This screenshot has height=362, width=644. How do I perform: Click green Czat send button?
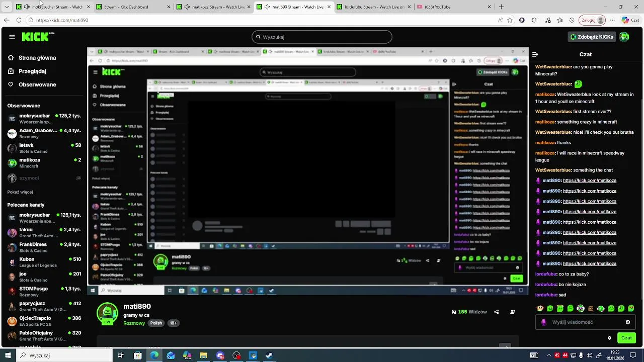tap(626, 338)
